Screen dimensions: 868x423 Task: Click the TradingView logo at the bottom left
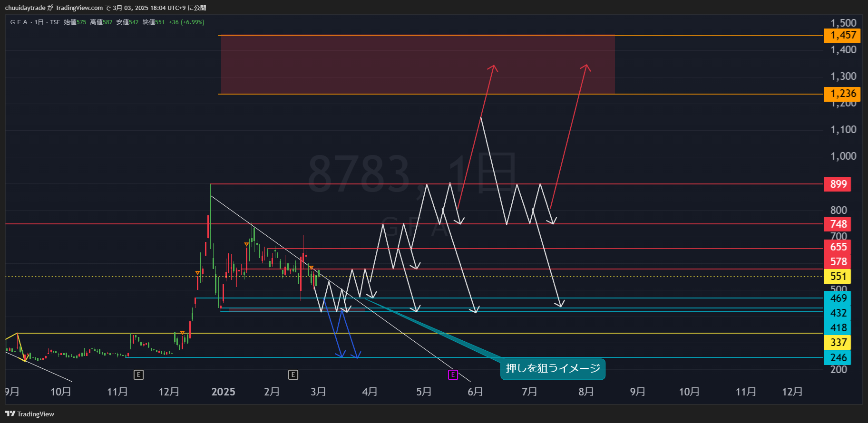tap(29, 414)
